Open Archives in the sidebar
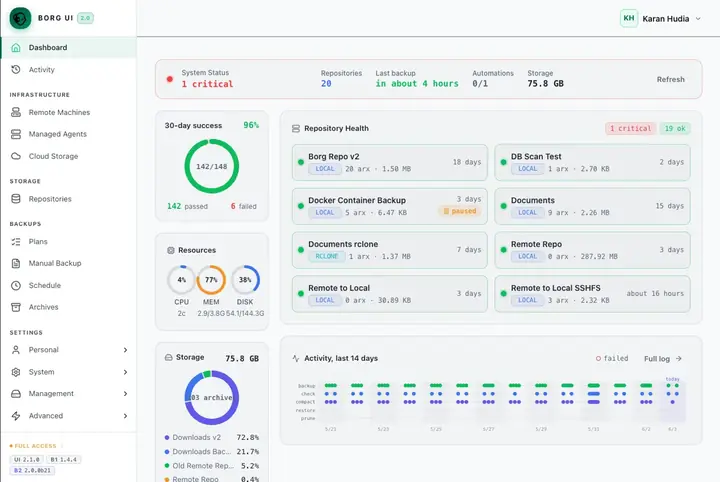Screen dimensions: 720x482 (68, 307)
